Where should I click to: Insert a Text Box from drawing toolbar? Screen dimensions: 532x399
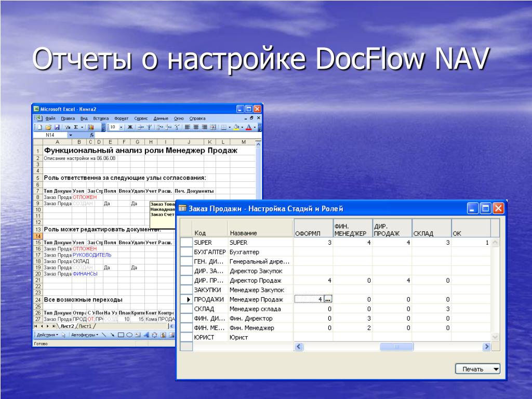[138, 335]
